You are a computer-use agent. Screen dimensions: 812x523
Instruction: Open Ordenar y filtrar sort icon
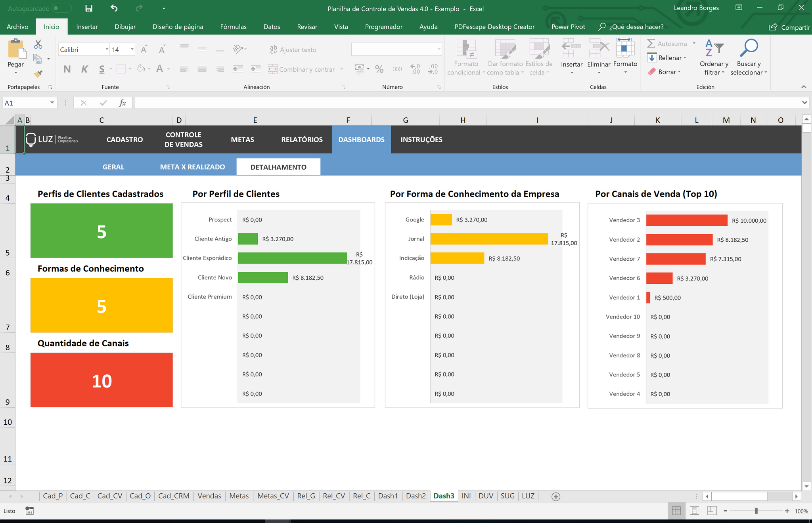[714, 48]
